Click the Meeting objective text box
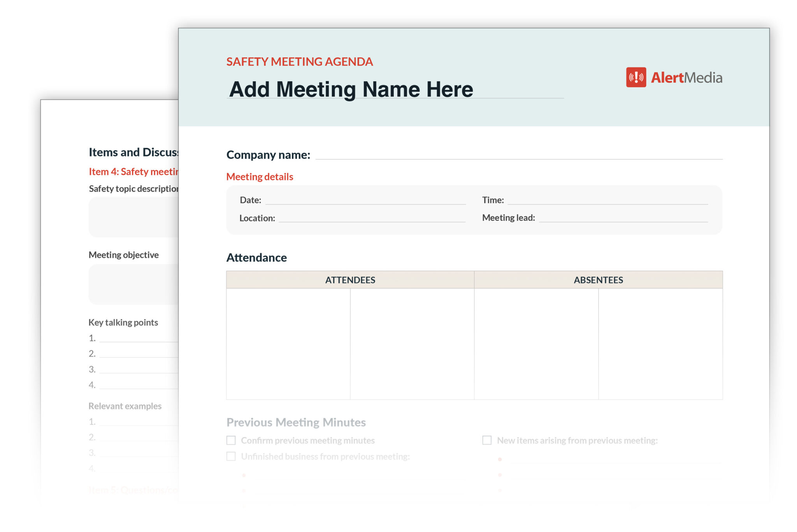The height and width of the screenshot is (532, 797). point(133,284)
